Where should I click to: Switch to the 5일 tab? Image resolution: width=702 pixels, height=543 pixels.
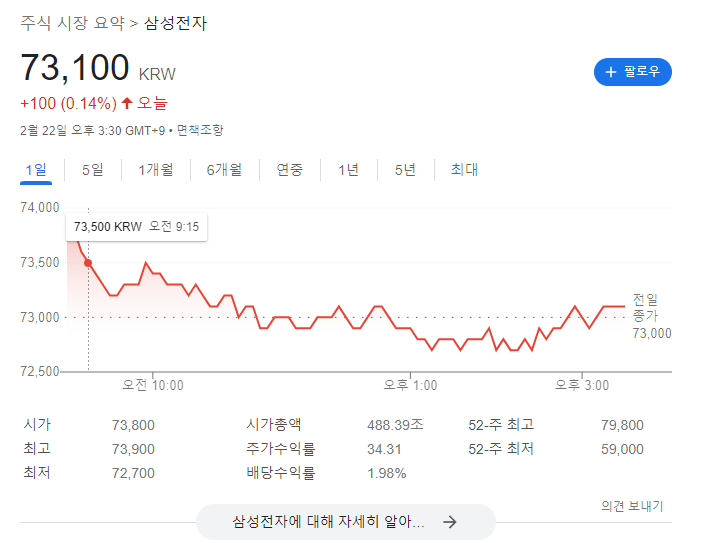pos(93,170)
